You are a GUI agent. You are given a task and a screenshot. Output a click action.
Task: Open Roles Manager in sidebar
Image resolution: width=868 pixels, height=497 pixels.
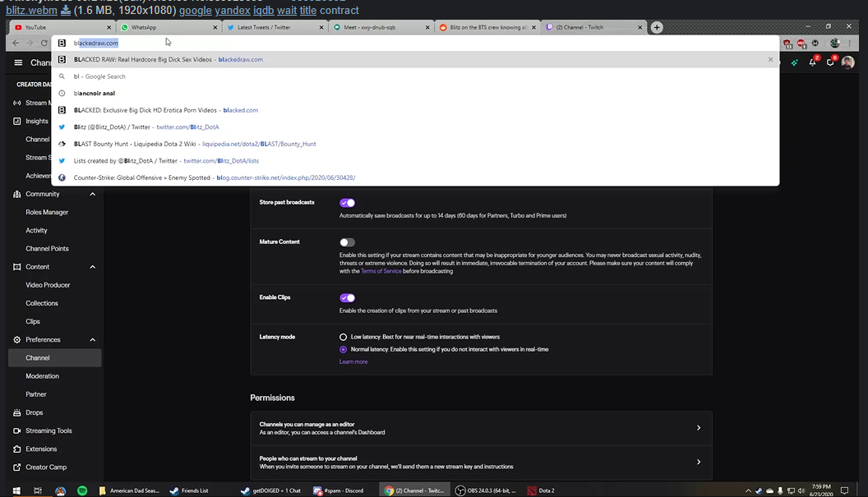click(x=47, y=213)
